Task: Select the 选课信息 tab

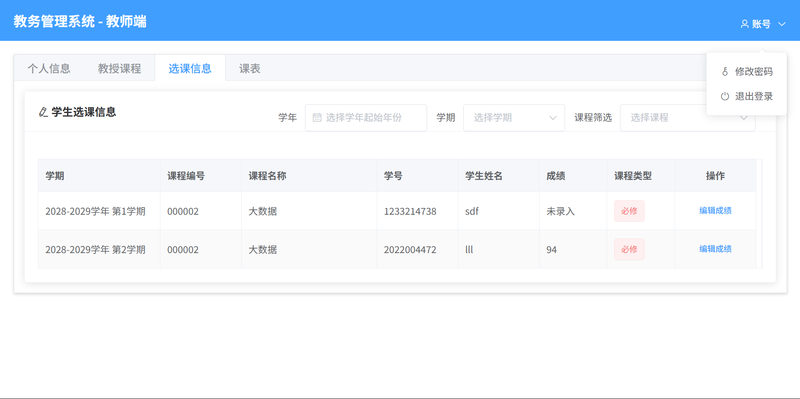Action: (190, 68)
